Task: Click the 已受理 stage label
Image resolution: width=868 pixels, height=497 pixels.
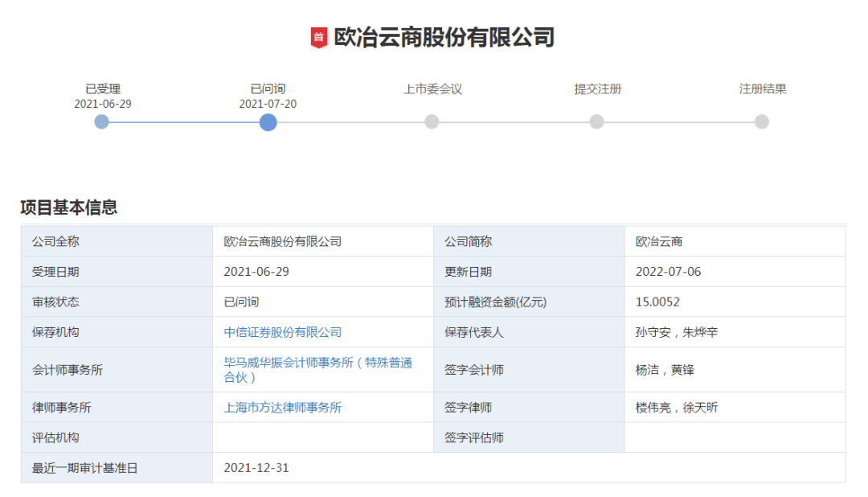Action: point(103,88)
